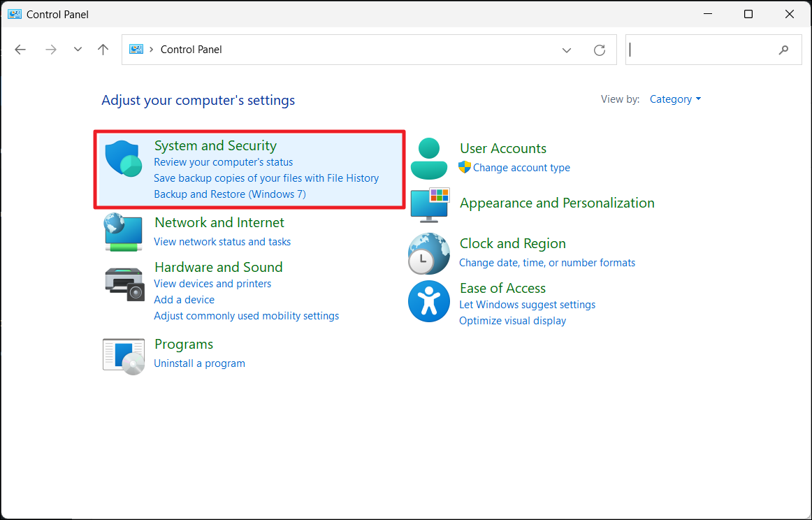Click Optimize visual display link
This screenshot has width=812, height=520.
point(513,321)
